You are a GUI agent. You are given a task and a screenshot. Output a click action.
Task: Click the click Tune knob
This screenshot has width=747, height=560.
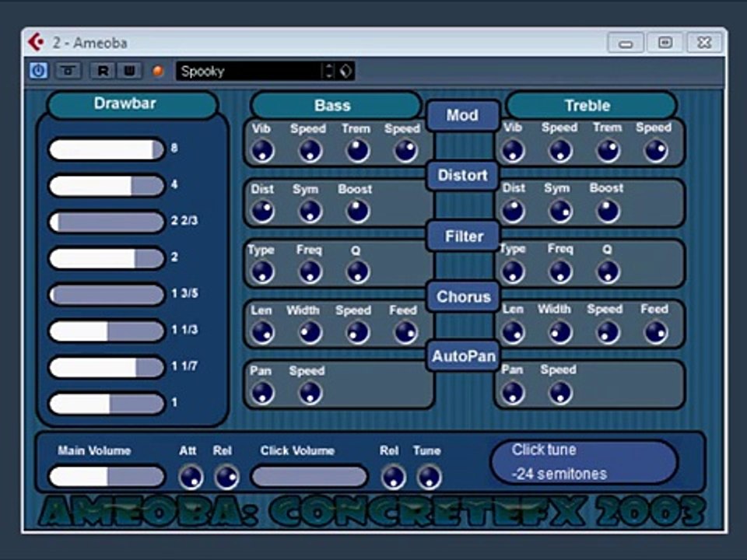click(x=429, y=476)
